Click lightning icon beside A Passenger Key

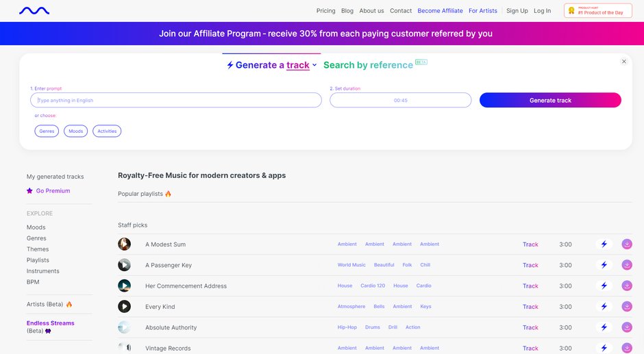604,265
